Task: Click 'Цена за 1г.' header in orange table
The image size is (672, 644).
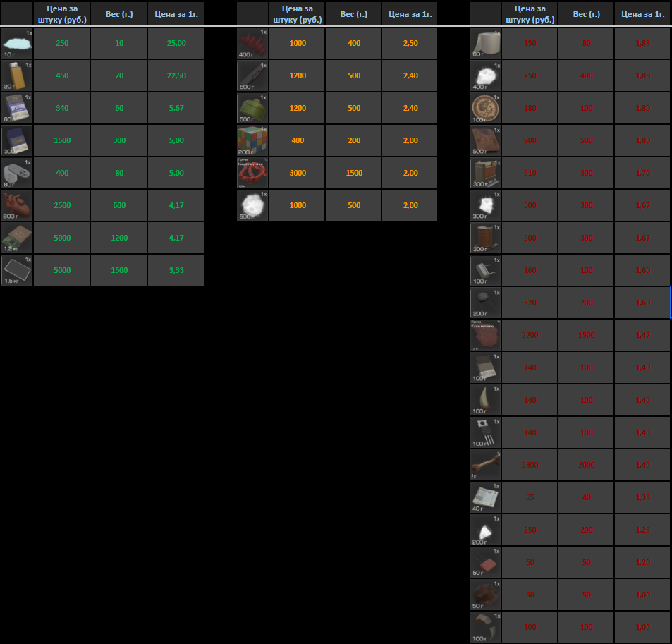Action: click(410, 14)
